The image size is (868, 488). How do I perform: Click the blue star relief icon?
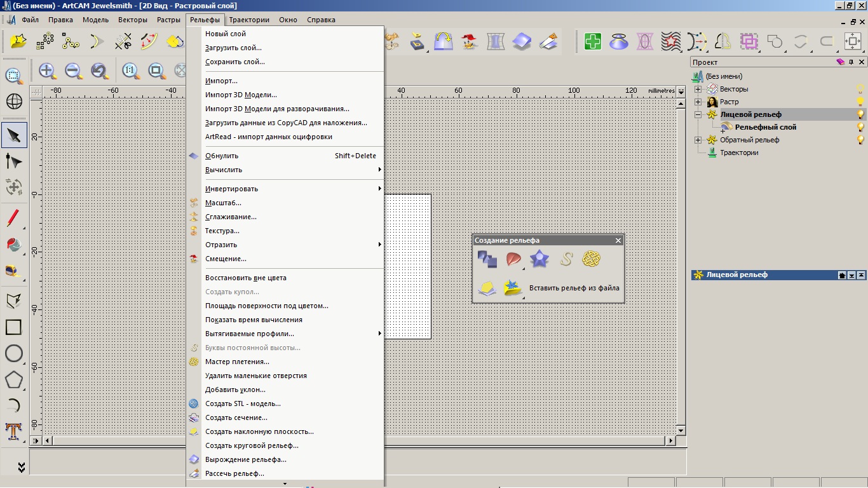coord(539,259)
